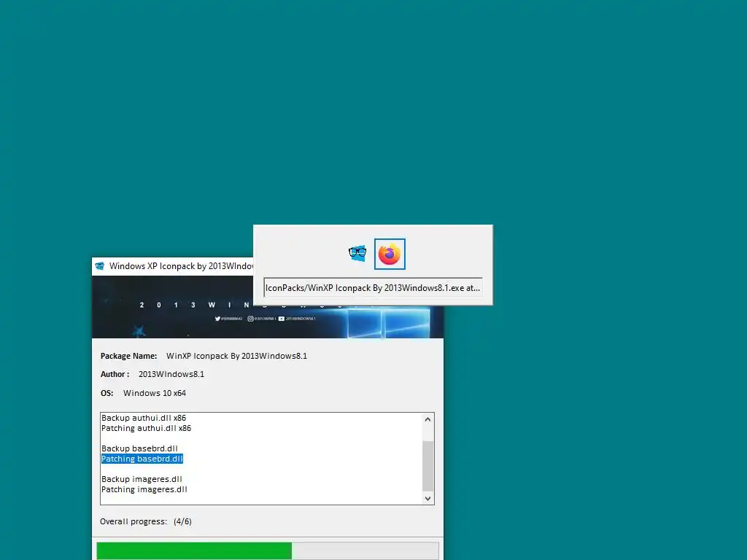Click the scroll up arrow in log box
This screenshot has height=560, width=747.
(427, 419)
